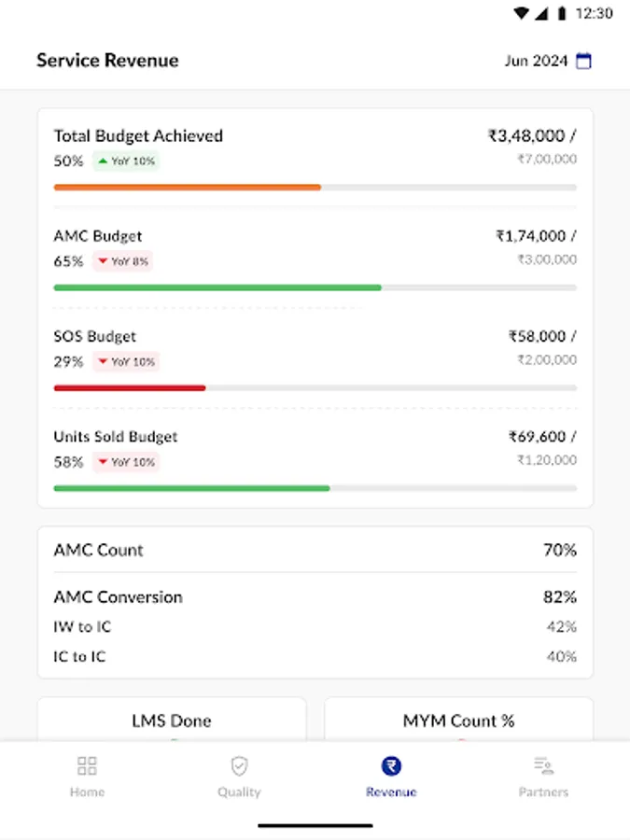Tap the Home grid icon
The image size is (630, 840).
87,766
